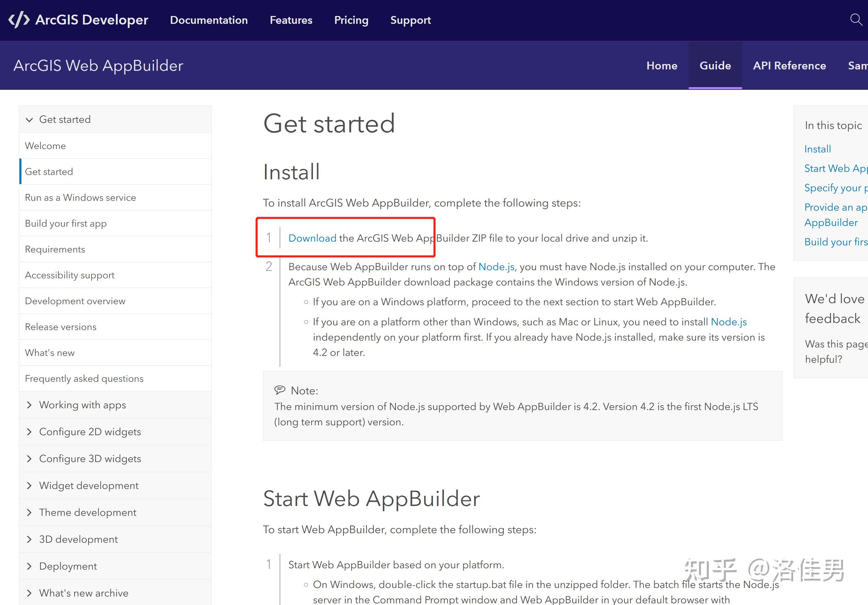The width and height of the screenshot is (868, 605).
Task: Open the Release versions page
Action: click(x=115, y=327)
